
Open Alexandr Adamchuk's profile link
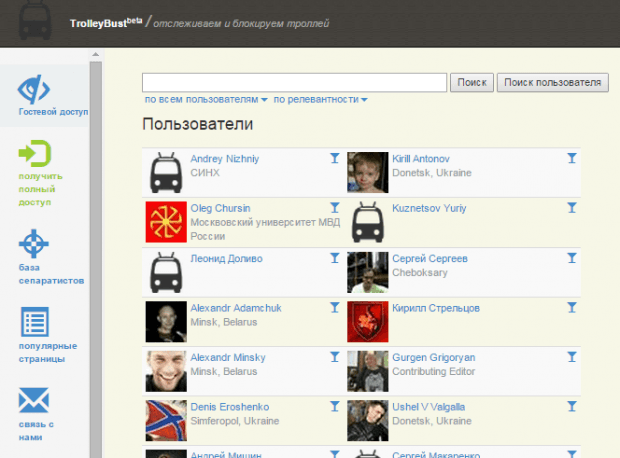(236, 308)
